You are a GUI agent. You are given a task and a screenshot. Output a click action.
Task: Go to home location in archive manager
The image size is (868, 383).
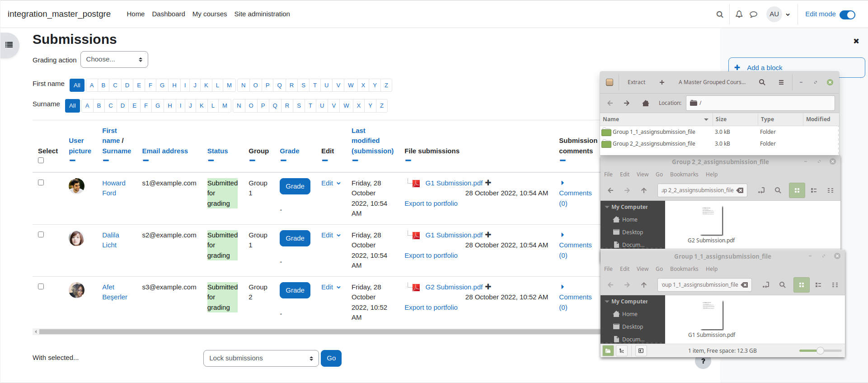pos(646,103)
